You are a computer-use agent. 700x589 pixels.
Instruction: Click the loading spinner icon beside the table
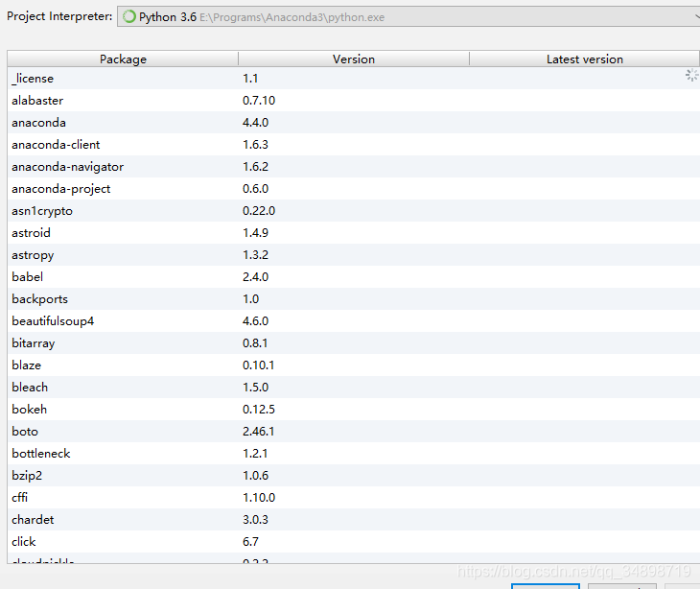click(691, 75)
